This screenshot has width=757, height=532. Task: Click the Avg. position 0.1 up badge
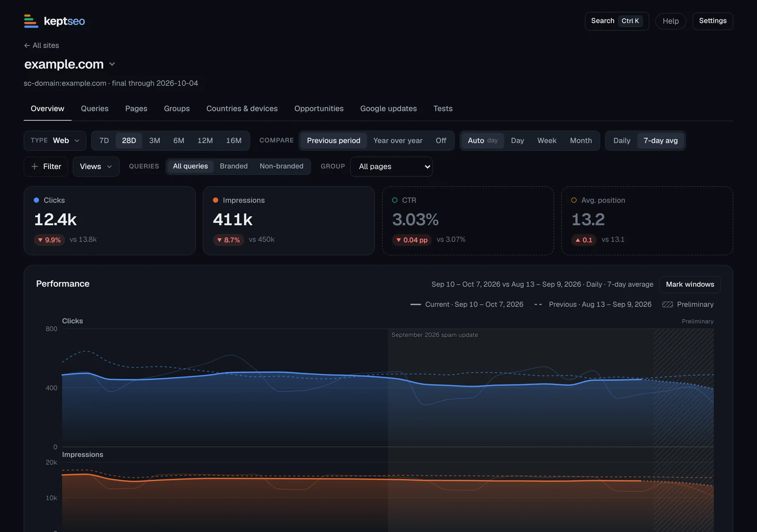click(x=584, y=240)
